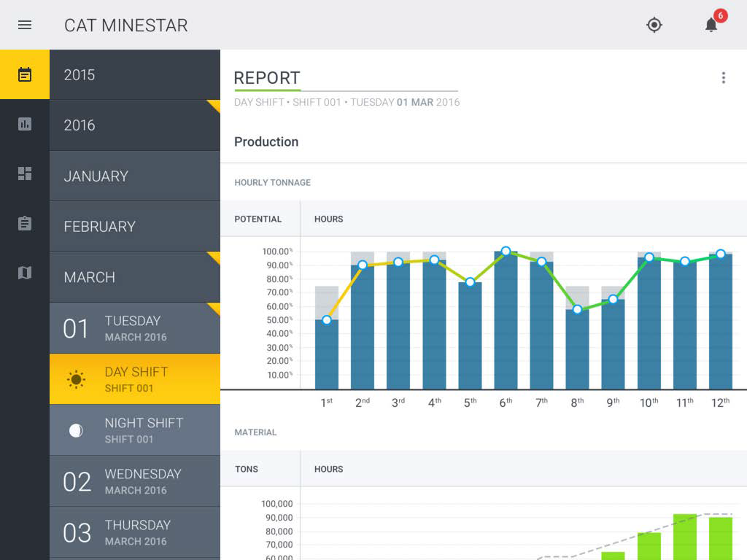The image size is (747, 560).
Task: Select the Day Shift 001 item
Action: tap(134, 379)
